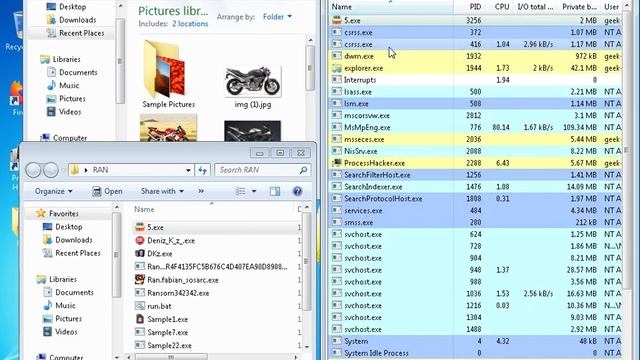
Task: Select Deniz_K_z_.exe file icon
Action: 140,240
